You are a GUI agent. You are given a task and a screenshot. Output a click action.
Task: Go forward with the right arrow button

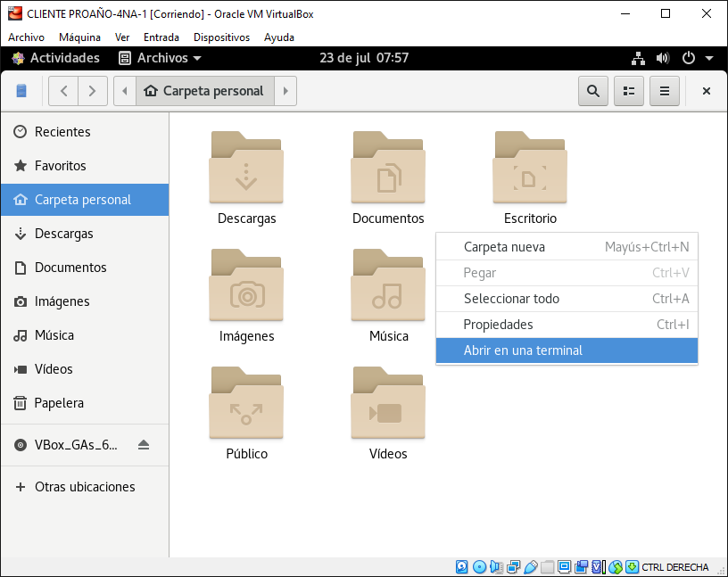(93, 91)
